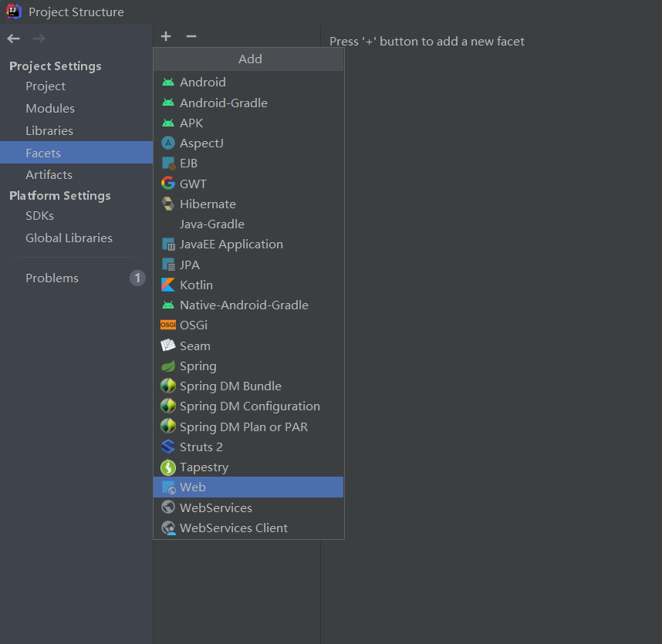Select Facets in the sidebar

(x=76, y=153)
